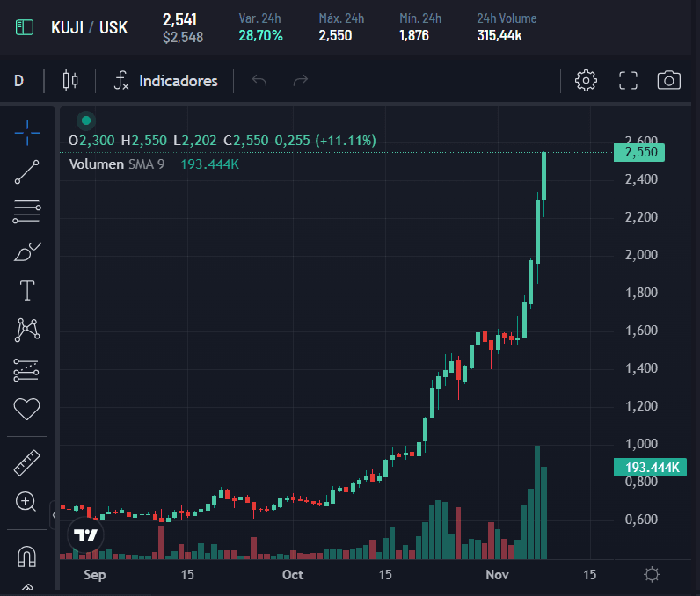
Task: Open the Indicadores menu
Action: [x=165, y=81]
